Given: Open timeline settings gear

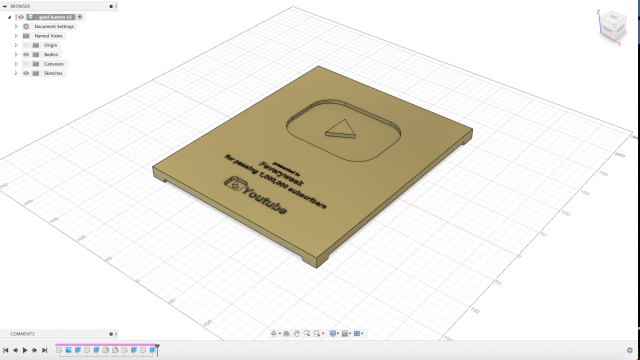Looking at the screenshot, I should [630, 350].
